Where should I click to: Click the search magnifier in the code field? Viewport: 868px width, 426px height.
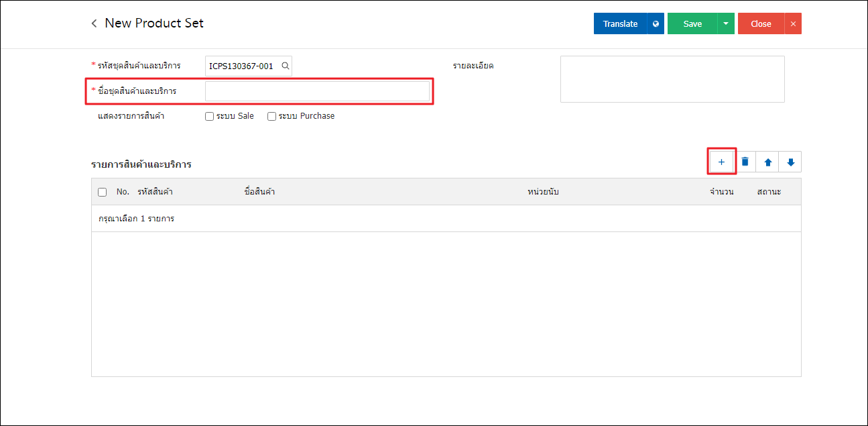(x=286, y=66)
